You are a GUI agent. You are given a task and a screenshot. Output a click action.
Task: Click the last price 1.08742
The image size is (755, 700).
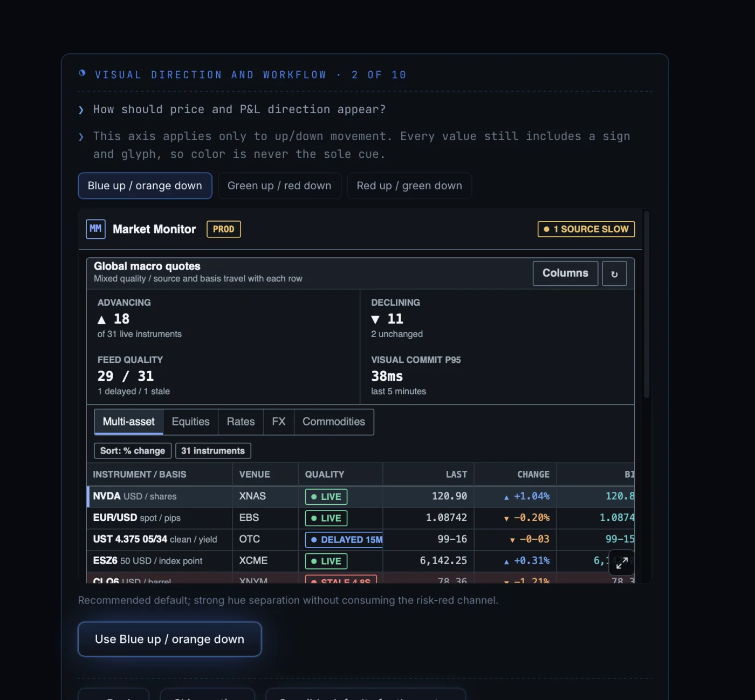447,518
